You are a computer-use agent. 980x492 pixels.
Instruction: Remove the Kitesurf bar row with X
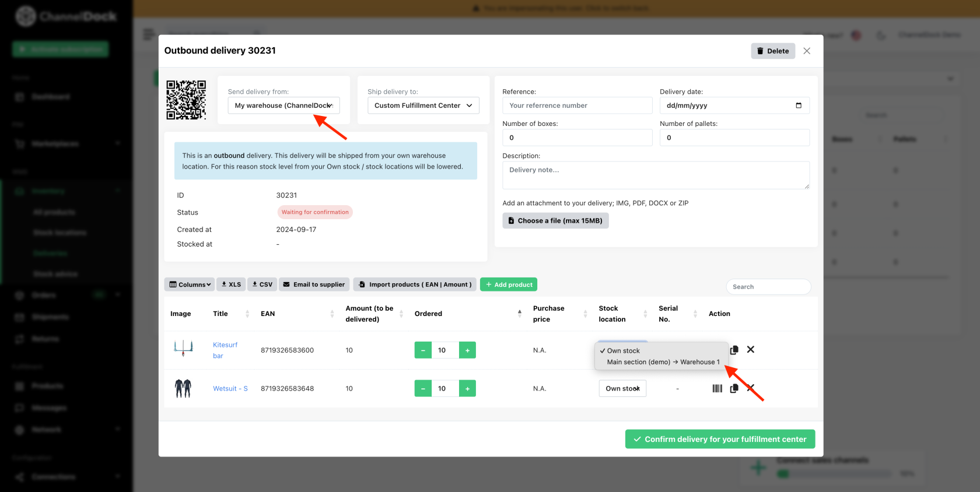tap(751, 349)
